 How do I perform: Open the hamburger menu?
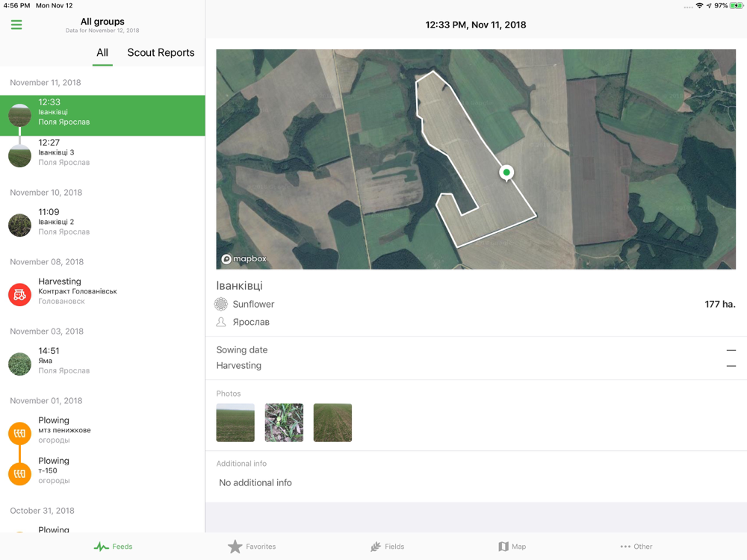pos(16,25)
